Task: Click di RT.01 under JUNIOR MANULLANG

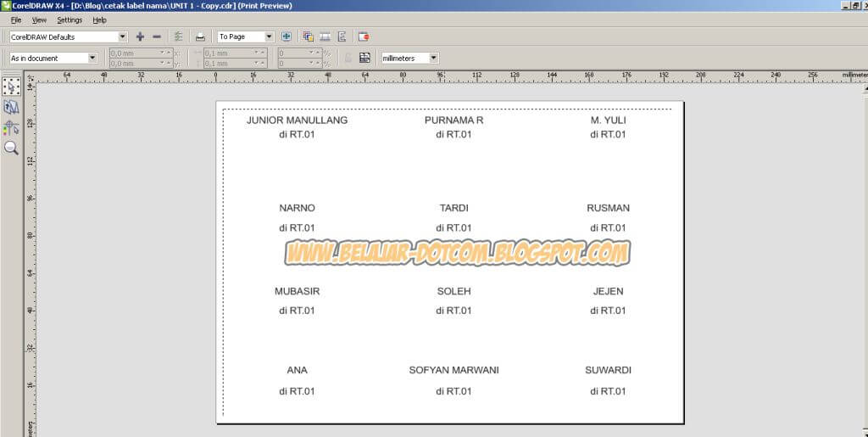Action: pyautogui.click(x=298, y=134)
